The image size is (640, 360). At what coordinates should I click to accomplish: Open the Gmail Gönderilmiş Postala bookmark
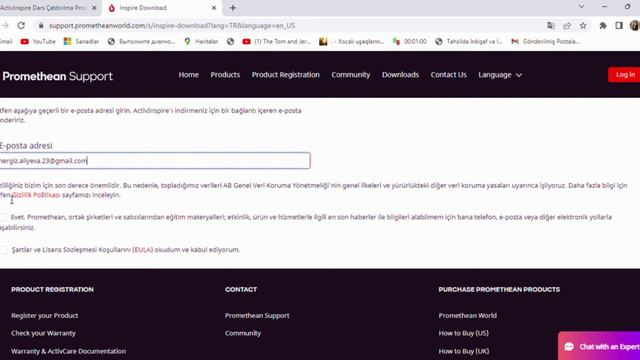point(545,41)
